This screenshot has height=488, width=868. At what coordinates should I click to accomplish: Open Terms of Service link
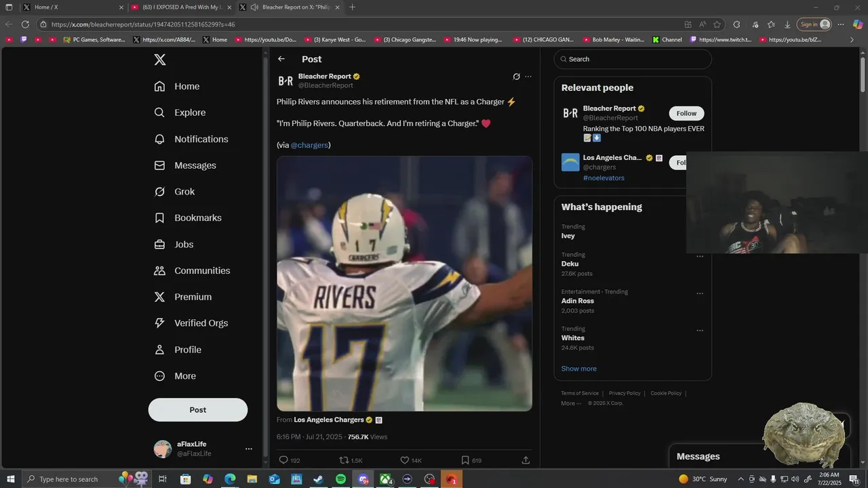[580, 393]
